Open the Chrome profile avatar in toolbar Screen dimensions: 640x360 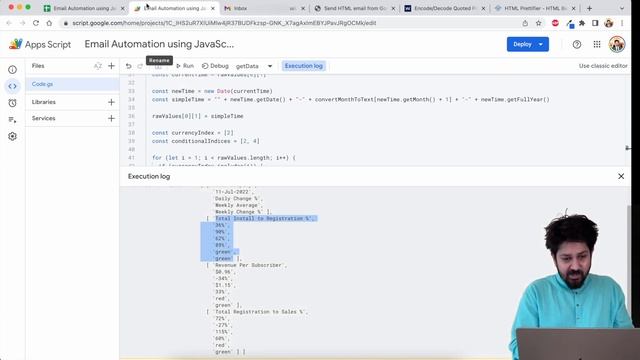(x=609, y=23)
